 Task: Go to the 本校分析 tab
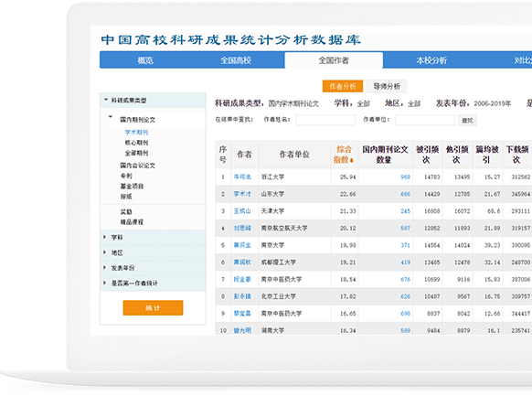click(431, 60)
